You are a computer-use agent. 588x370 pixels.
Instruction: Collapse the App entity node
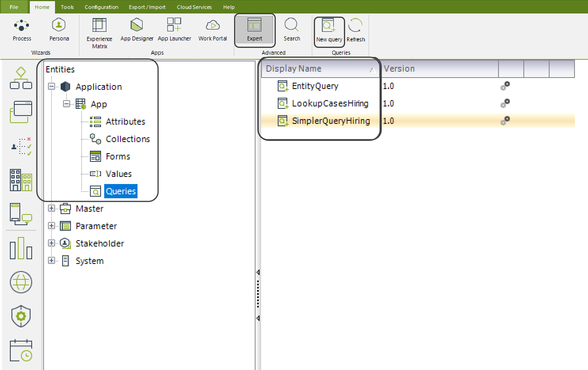pyautogui.click(x=67, y=104)
